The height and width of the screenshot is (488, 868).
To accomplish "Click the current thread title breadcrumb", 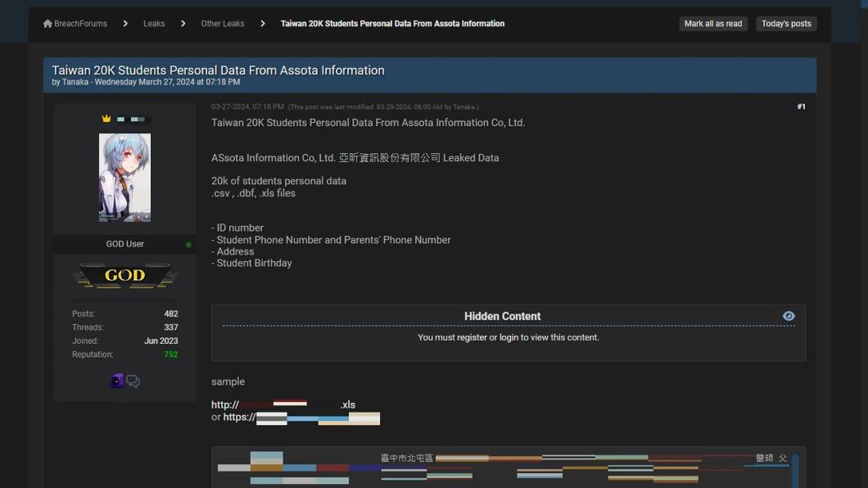I will tap(392, 24).
